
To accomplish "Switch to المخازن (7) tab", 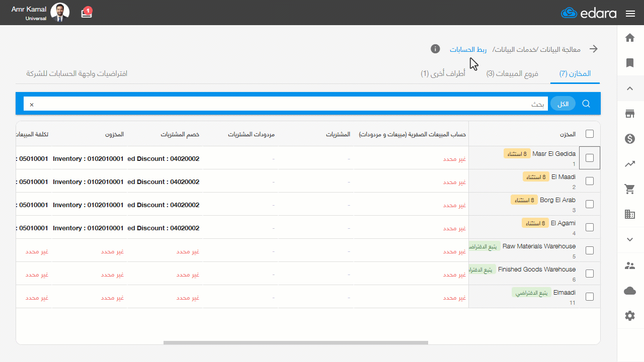I will click(575, 74).
